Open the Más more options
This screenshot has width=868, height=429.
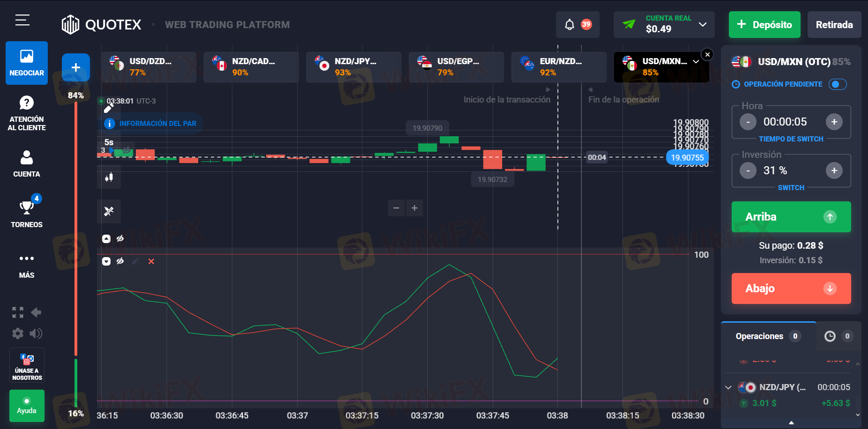27,266
